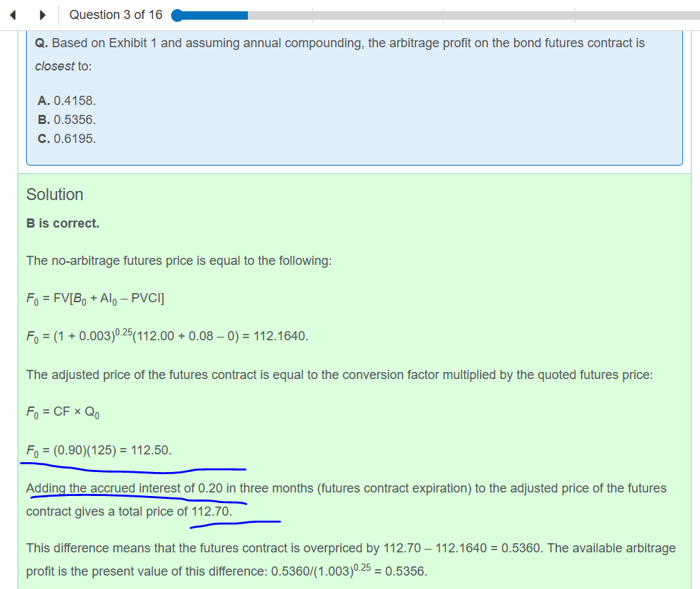This screenshot has height=589, width=700.
Task: Pick answer choice C. 0.6195
Action: point(66,139)
